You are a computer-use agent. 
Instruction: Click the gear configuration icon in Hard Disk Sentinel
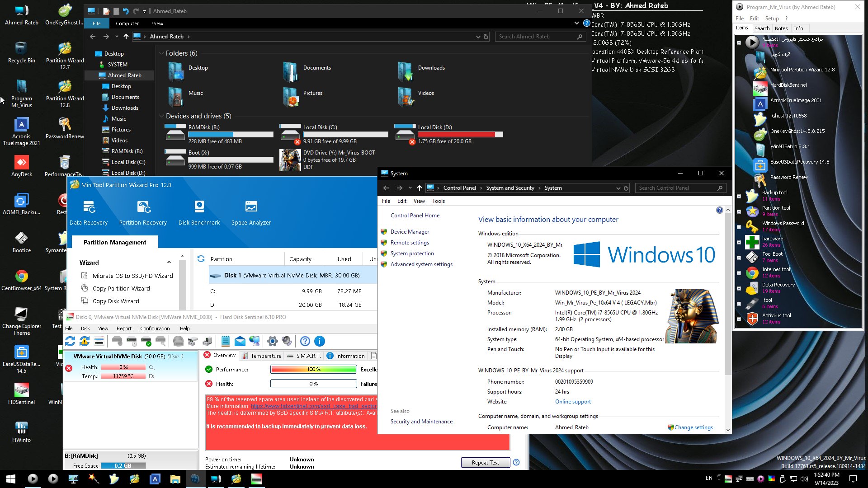pyautogui.click(x=273, y=341)
